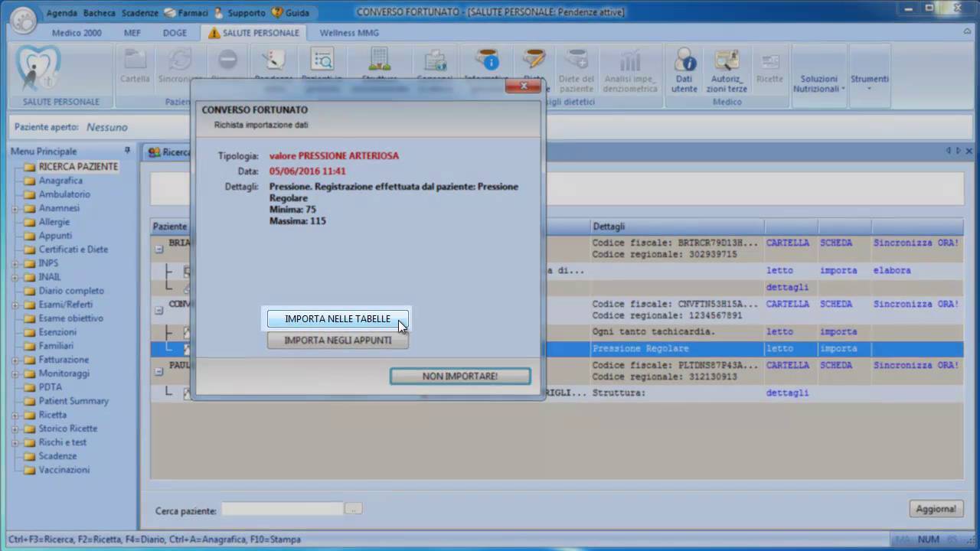This screenshot has width=980, height=551.
Task: Click the Cartella ribbon icon
Action: (x=135, y=65)
